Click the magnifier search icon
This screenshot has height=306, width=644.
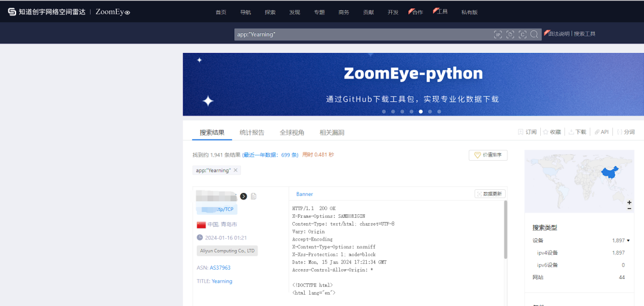[534, 35]
